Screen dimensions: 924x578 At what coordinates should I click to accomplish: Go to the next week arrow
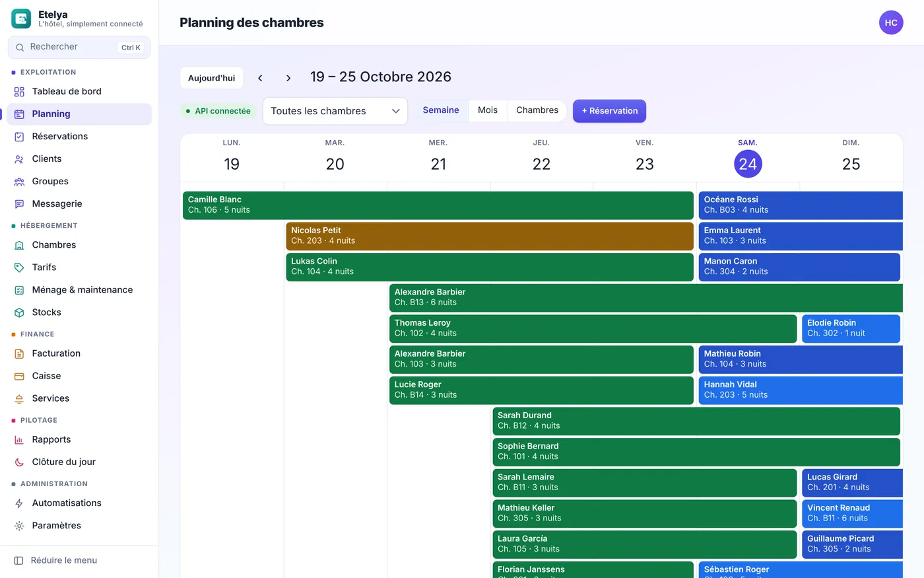point(288,78)
